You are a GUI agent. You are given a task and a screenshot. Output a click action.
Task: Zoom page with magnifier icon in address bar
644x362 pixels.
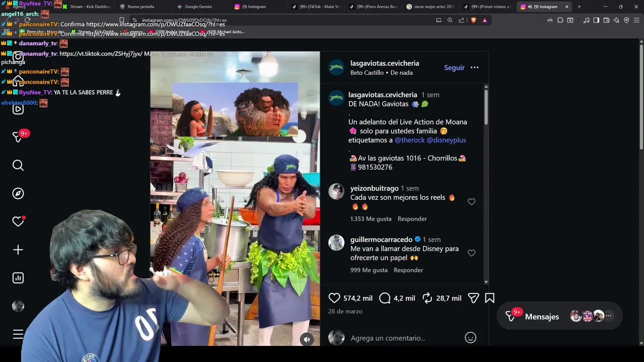[450, 20]
